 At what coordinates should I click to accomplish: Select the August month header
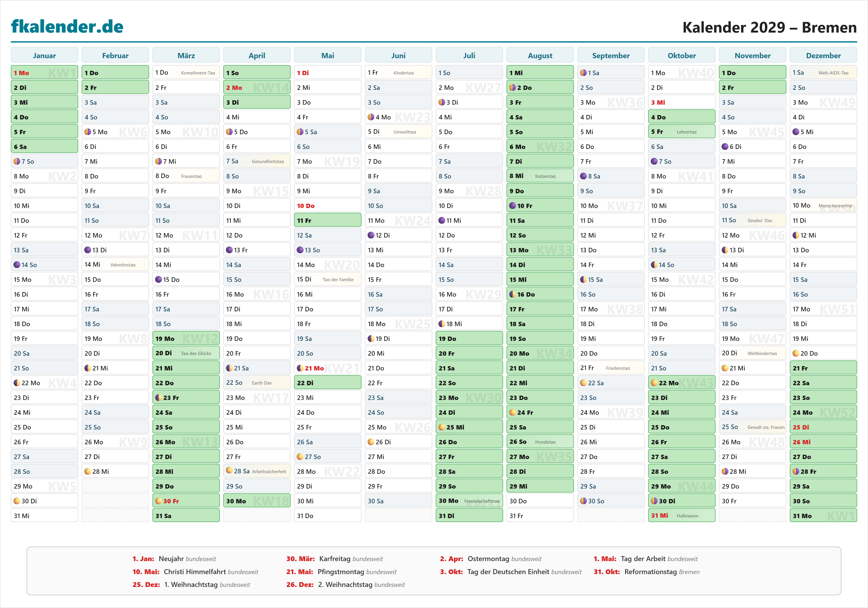540,56
